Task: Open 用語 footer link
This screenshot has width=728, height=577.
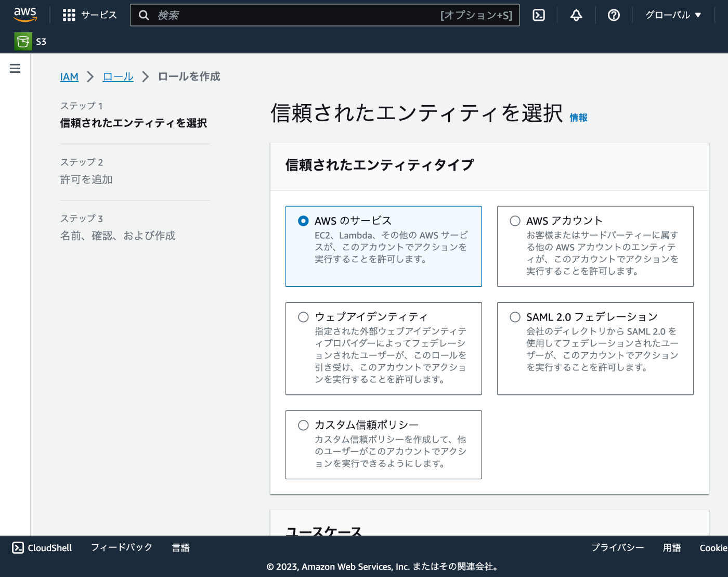Action: pyautogui.click(x=672, y=547)
